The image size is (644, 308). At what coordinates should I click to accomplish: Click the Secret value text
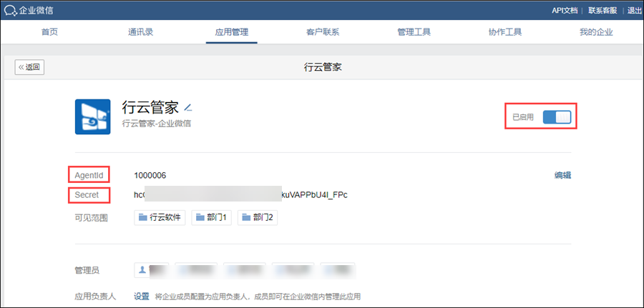click(x=240, y=195)
